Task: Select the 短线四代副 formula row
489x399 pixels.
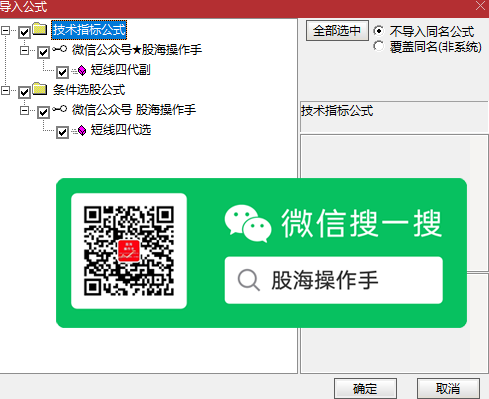Action: pos(121,70)
